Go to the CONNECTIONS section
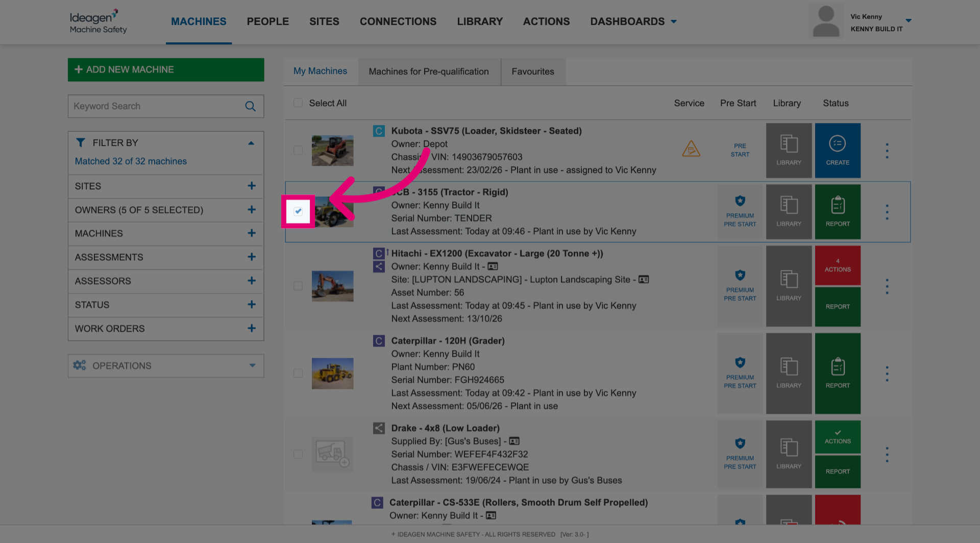This screenshot has height=543, width=980. [398, 21]
